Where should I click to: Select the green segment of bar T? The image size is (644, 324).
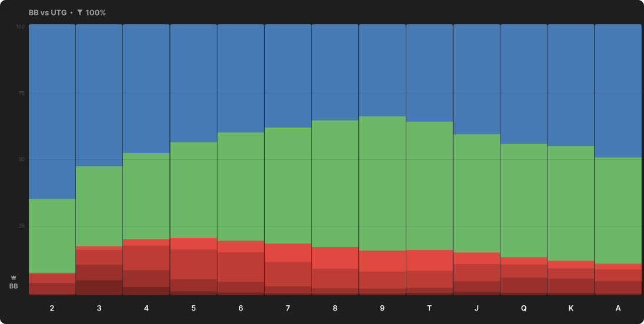429,186
